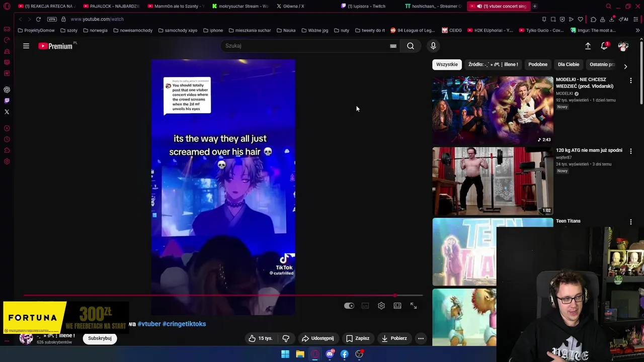
Task: Open the #vtuber hashtag link
Action: coord(149,324)
